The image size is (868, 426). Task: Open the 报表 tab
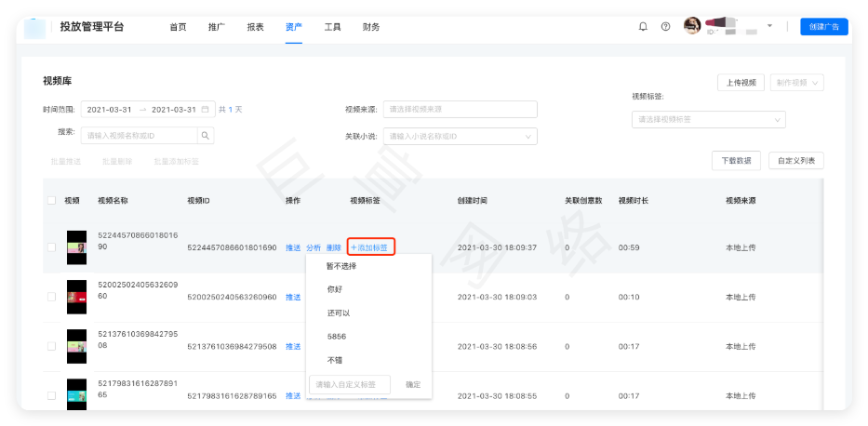(255, 27)
